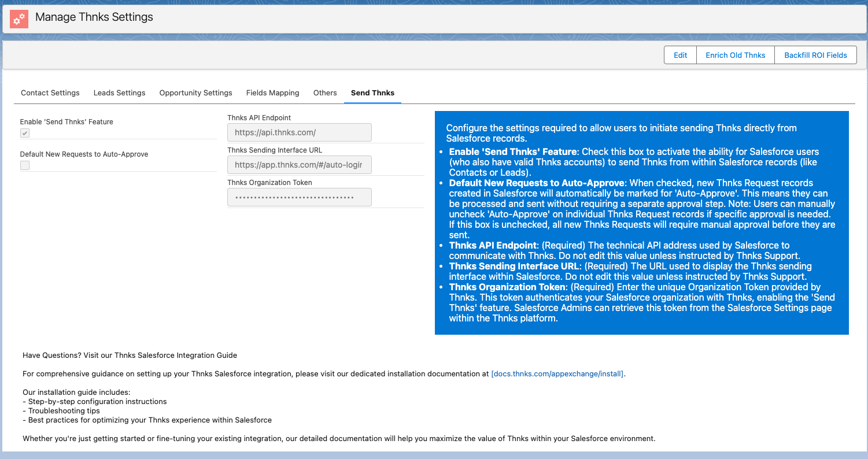Image resolution: width=868 pixels, height=459 pixels.
Task: Click bold 'Thnks API Endpoint' in help panel
Action: (493, 246)
